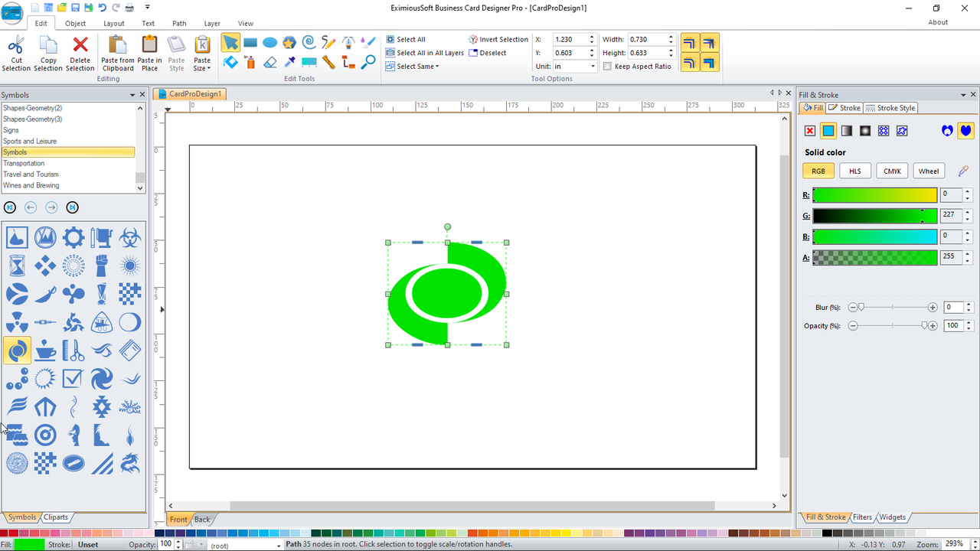Choose the hourglass symbol from symbols grid
Screen dimensions: 980x551
click(x=17, y=266)
